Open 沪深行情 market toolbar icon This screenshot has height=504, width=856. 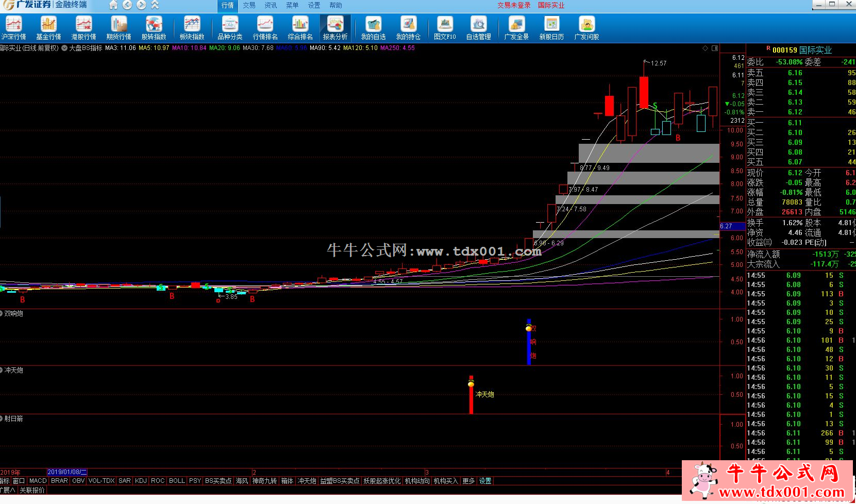tap(13, 28)
